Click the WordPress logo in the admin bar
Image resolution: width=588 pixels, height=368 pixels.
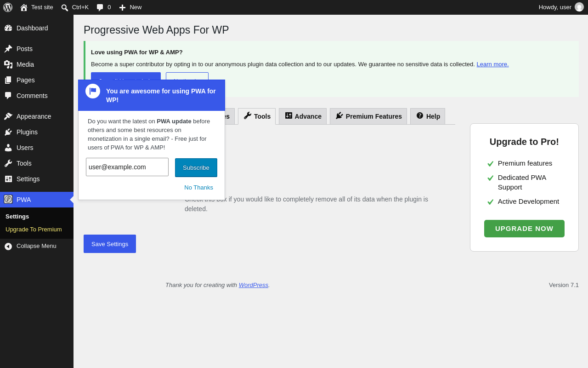click(8, 7)
